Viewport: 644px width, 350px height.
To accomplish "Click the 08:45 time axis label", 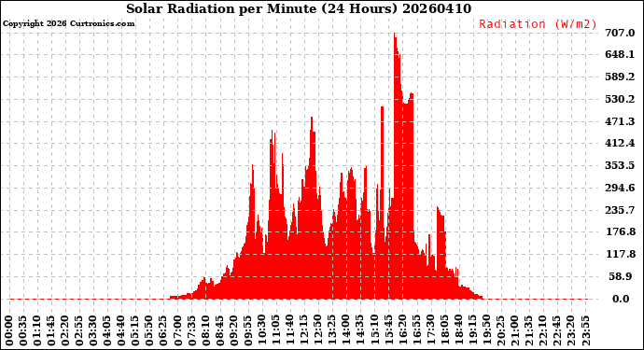I will point(220,331).
